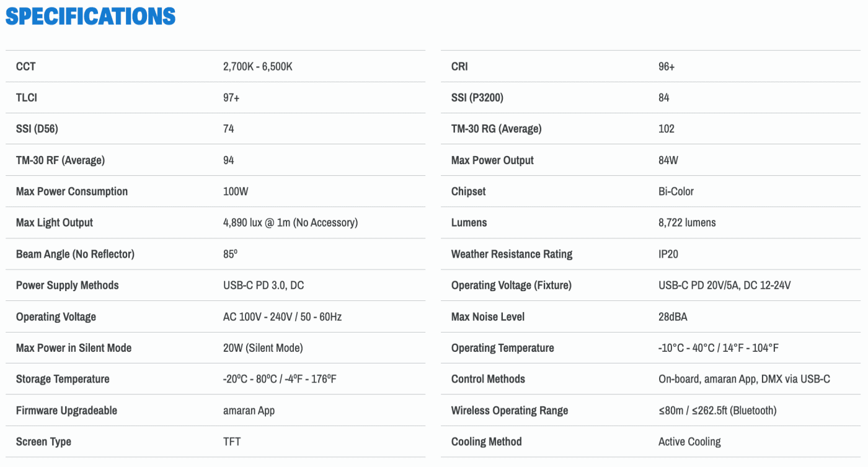
Task: Click the USB-C PD 3.0, DC value
Action: [x=263, y=286]
